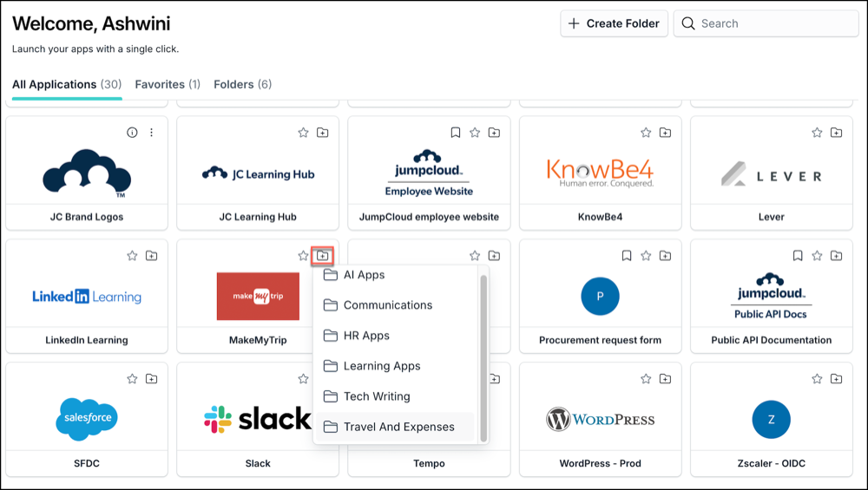Add JumpCloud employee website to a folder

494,132
